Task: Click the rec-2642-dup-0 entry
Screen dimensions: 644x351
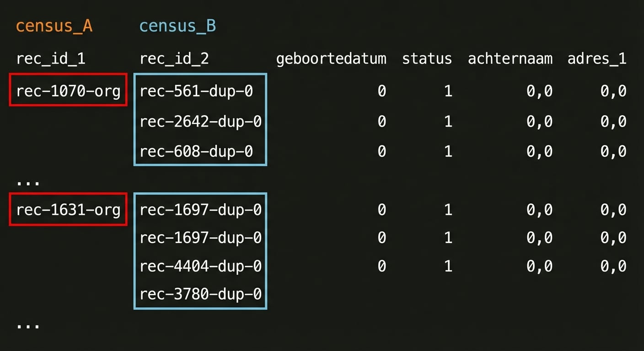Action: pos(200,122)
